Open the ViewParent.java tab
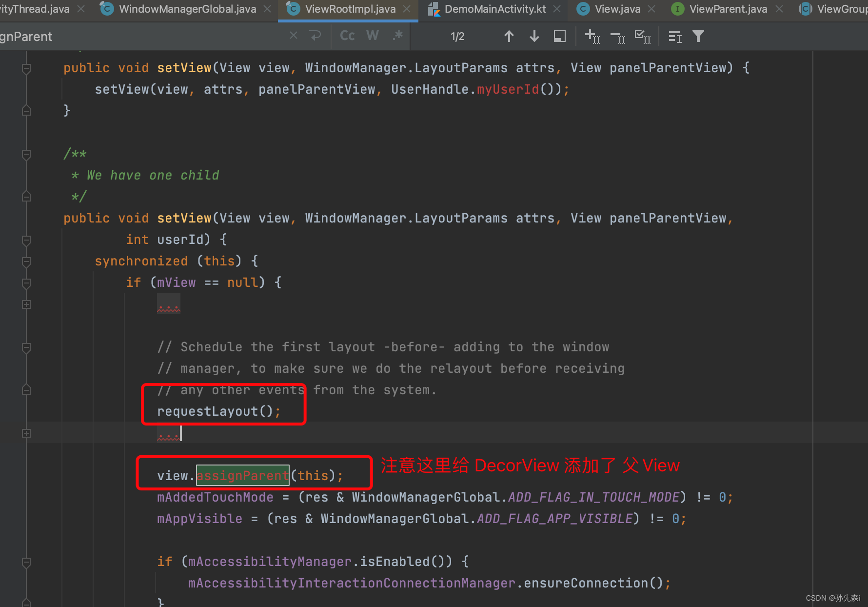The width and height of the screenshot is (868, 607). click(728, 9)
